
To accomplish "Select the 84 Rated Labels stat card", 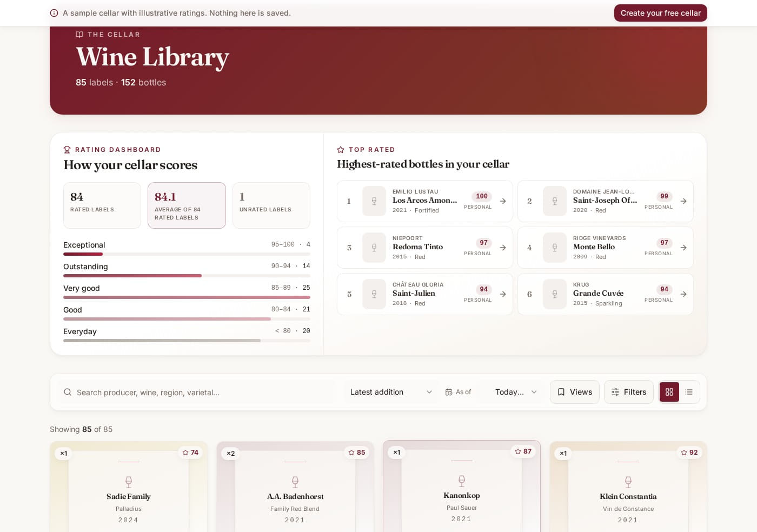I will pyautogui.click(x=102, y=205).
